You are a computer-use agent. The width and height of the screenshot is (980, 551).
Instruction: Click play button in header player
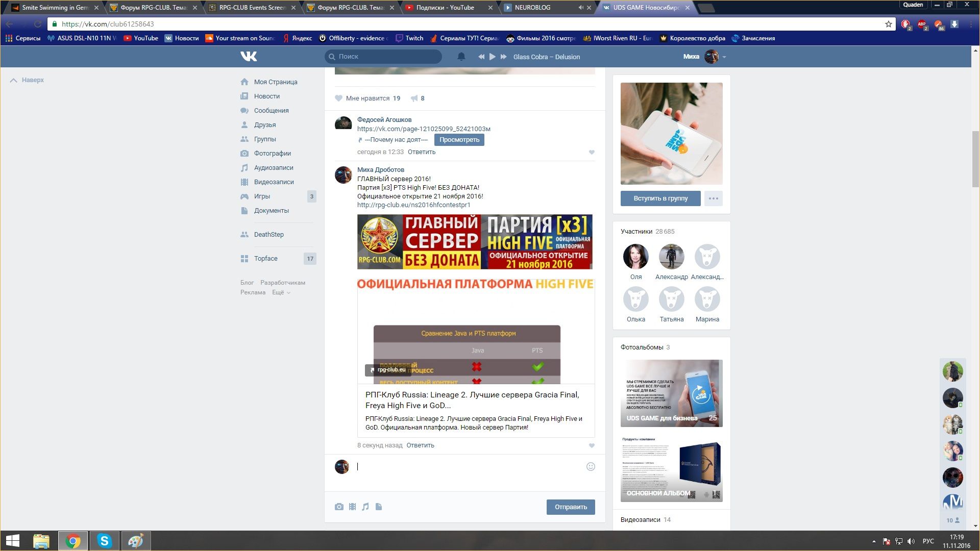tap(492, 57)
